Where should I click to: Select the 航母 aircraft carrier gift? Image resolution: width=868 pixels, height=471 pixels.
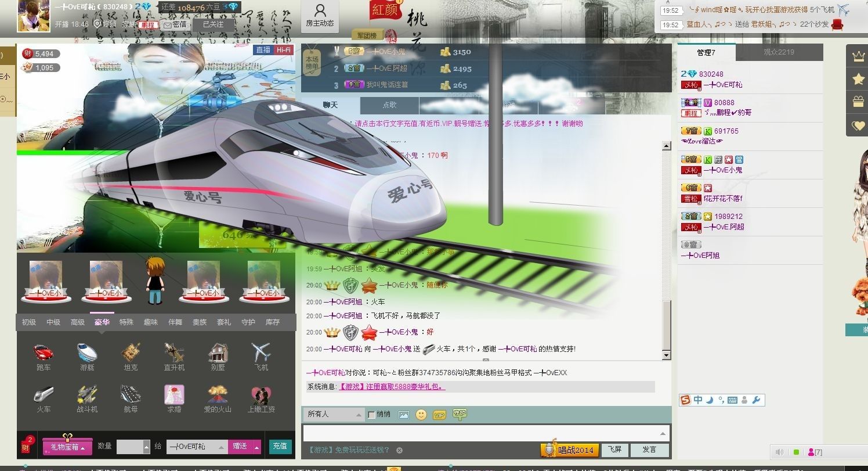pyautogui.click(x=131, y=399)
